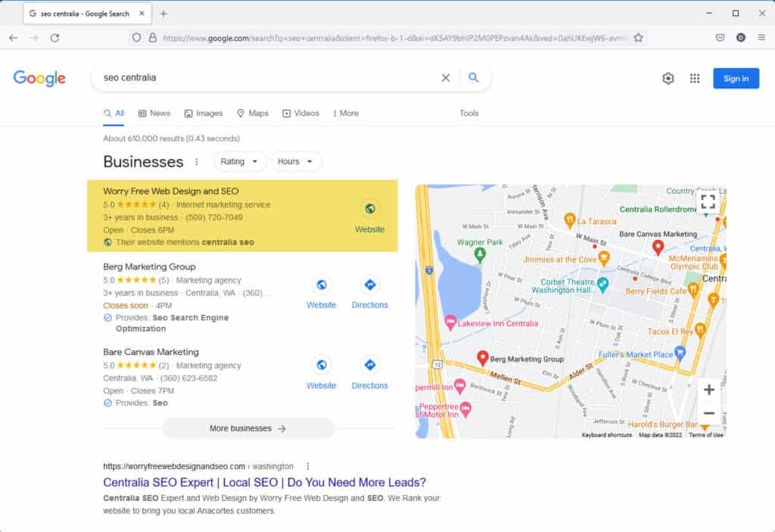Select the All results tab
Image resolution: width=775 pixels, height=532 pixels.
click(114, 114)
